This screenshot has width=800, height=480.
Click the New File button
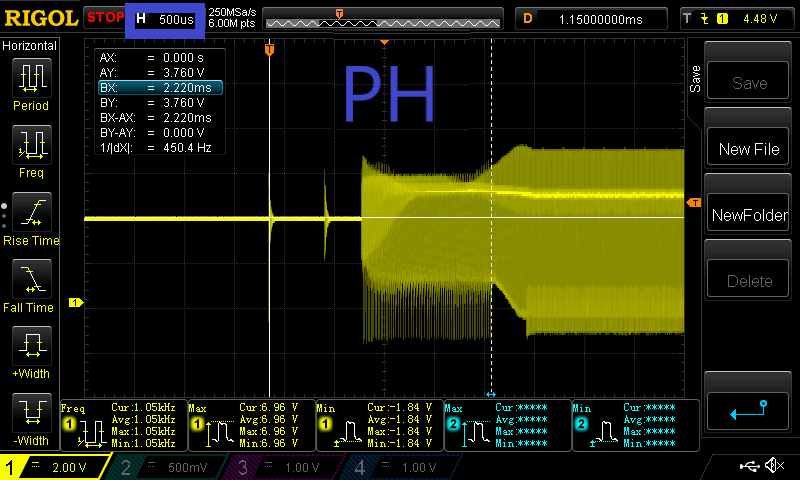coord(748,148)
